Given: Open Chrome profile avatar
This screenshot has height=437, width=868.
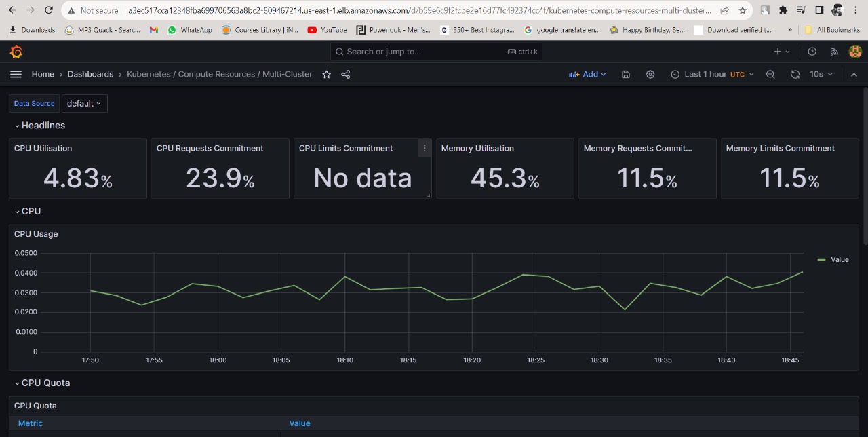Looking at the screenshot, I should point(837,10).
